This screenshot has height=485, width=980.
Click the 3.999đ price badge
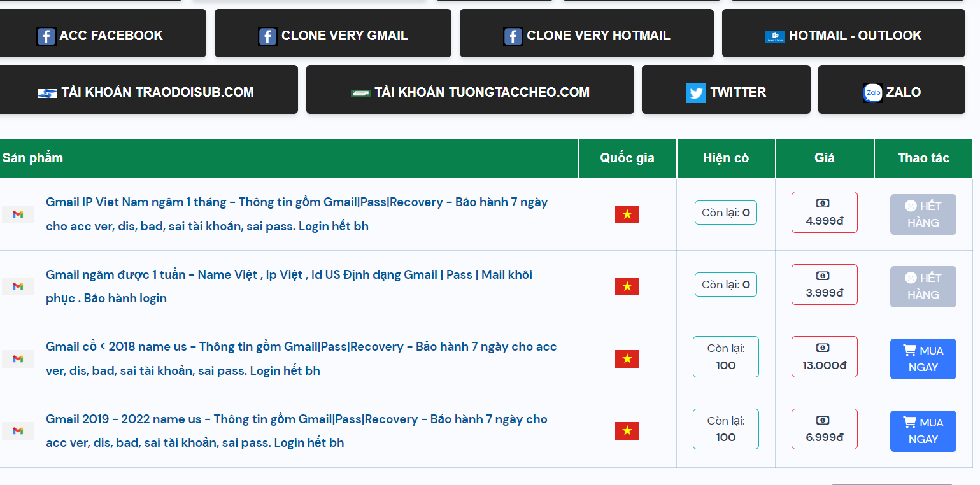[x=825, y=285]
